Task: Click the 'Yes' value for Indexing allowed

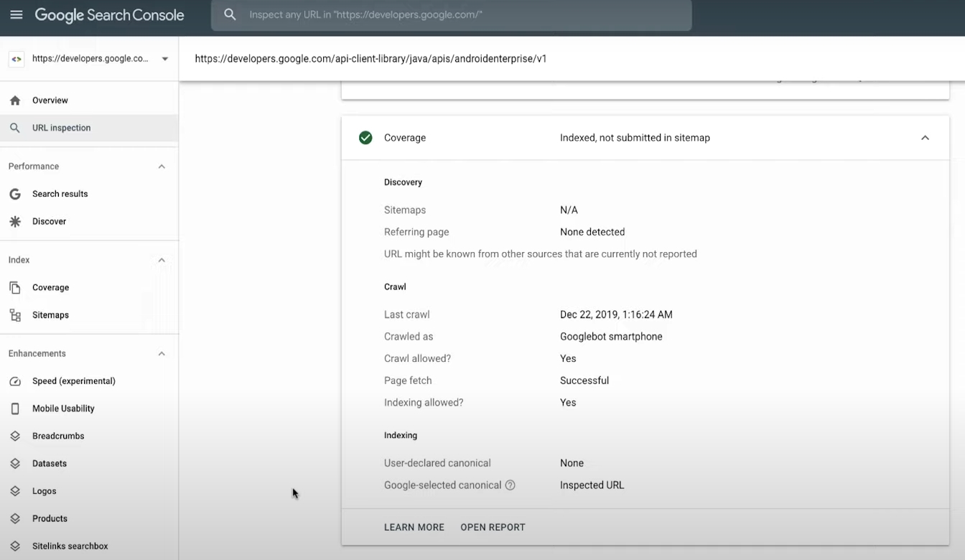Action: (568, 403)
